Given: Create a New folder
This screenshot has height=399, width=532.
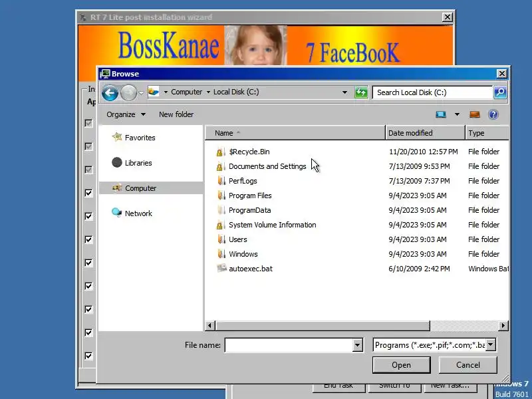Looking at the screenshot, I should [176, 114].
